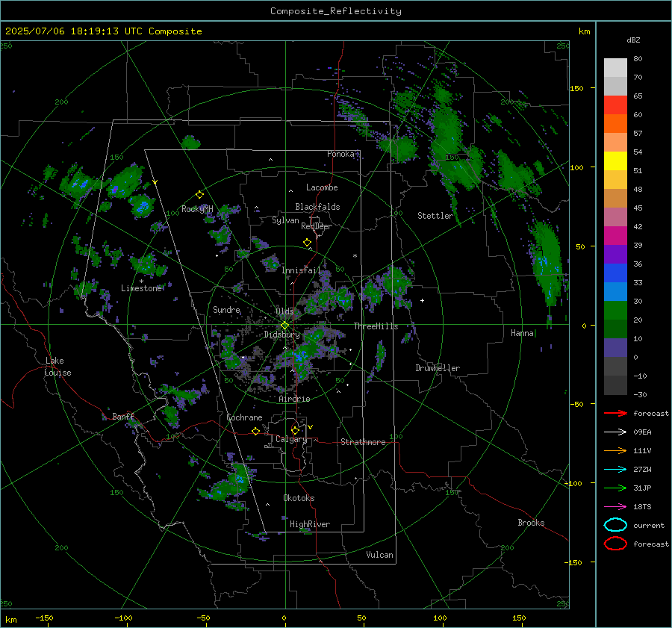Click the yellow diamond marker above Calgary
Image resolution: width=672 pixels, height=628 pixels.
295,430
